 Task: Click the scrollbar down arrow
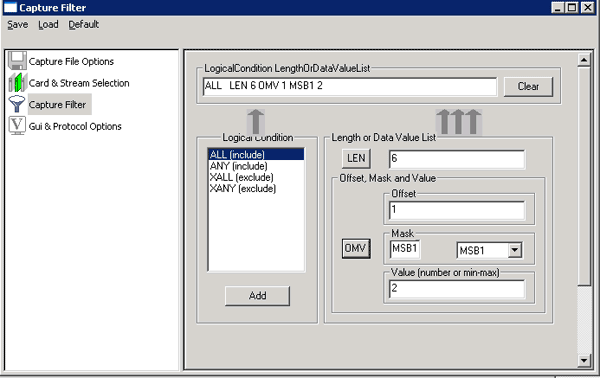tap(584, 360)
